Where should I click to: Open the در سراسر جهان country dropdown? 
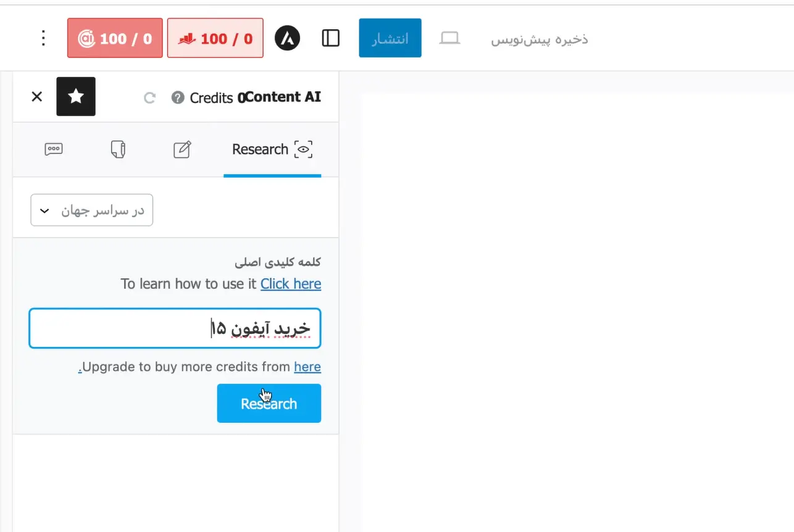(x=91, y=210)
